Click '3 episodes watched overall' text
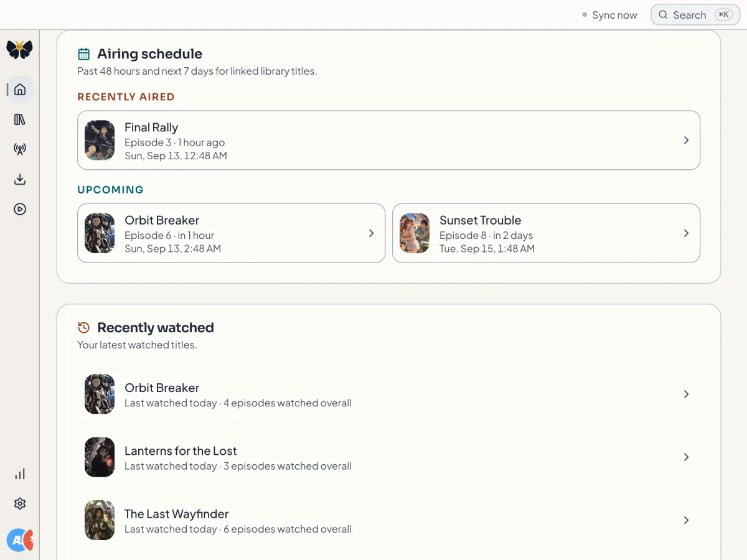 [x=288, y=466]
